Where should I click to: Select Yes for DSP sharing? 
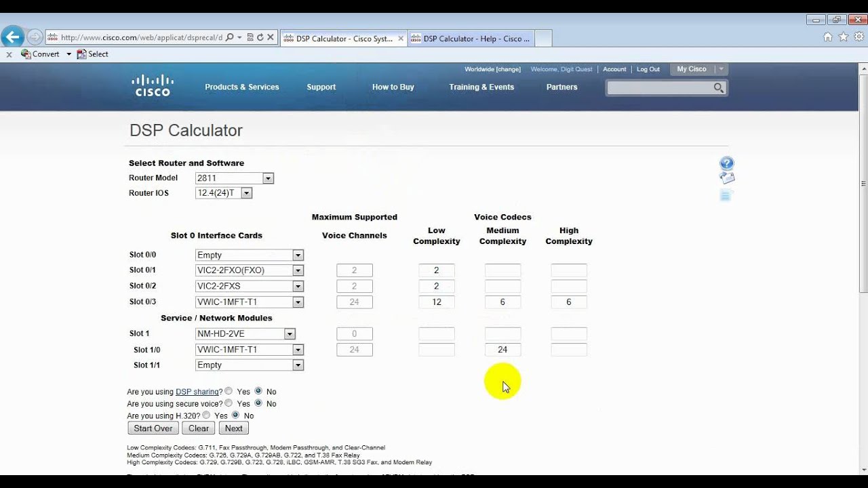point(229,391)
